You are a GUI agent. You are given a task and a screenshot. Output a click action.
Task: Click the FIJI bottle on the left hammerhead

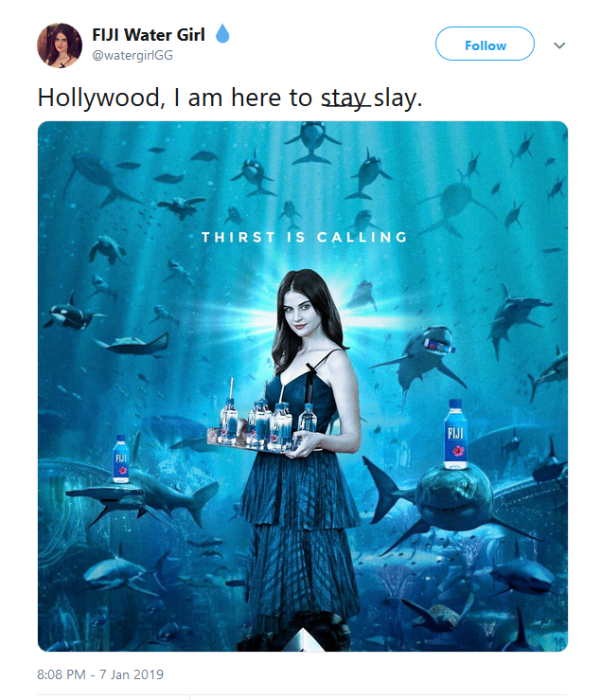pos(120,459)
